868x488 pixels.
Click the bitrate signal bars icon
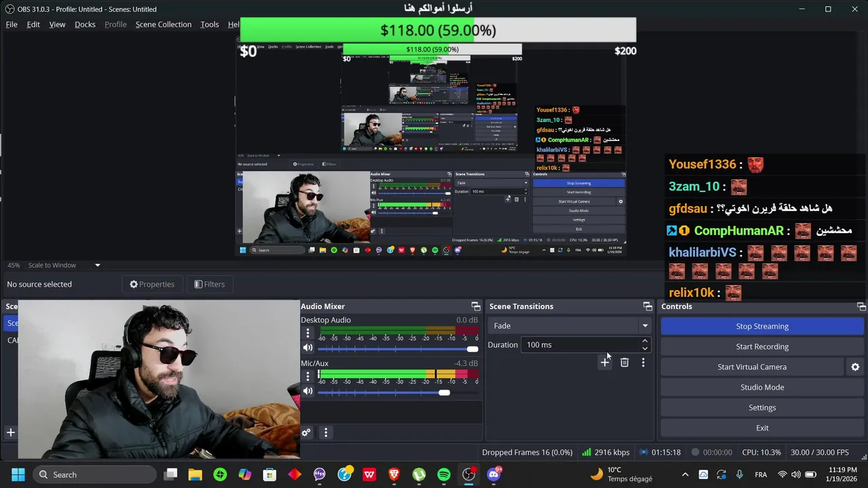[x=587, y=452]
